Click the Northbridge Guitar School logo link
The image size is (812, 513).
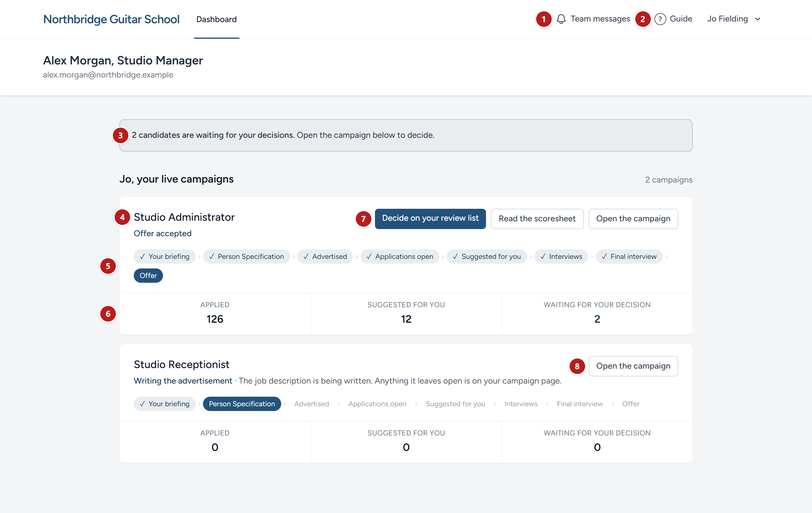(111, 19)
